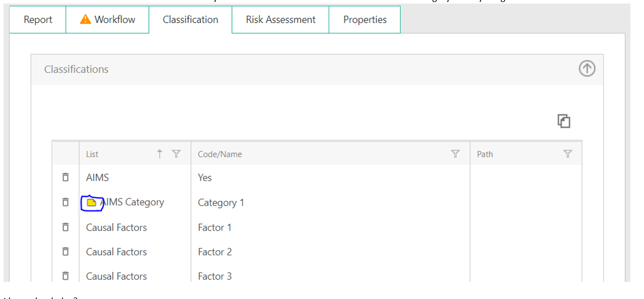The width and height of the screenshot is (644, 299).
Task: Click the orange warning icon on Workflow
Action: pos(86,19)
